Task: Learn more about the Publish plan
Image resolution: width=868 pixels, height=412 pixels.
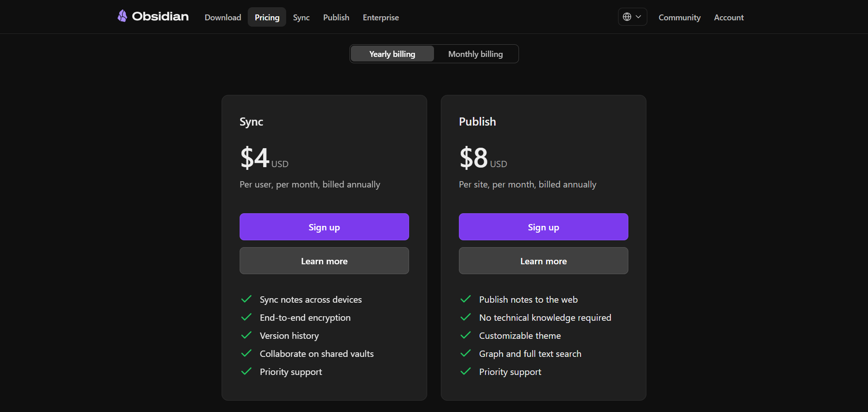Action: point(543,261)
